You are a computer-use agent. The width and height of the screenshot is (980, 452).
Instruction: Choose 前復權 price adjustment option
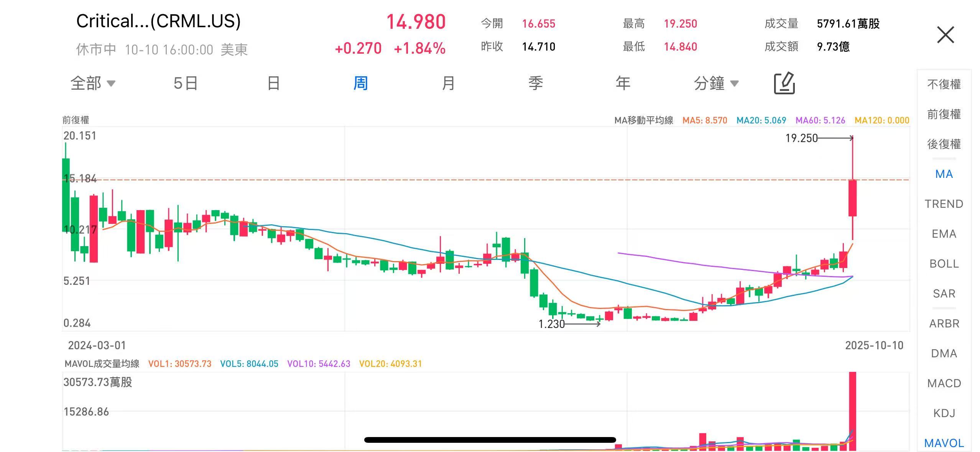point(944,114)
